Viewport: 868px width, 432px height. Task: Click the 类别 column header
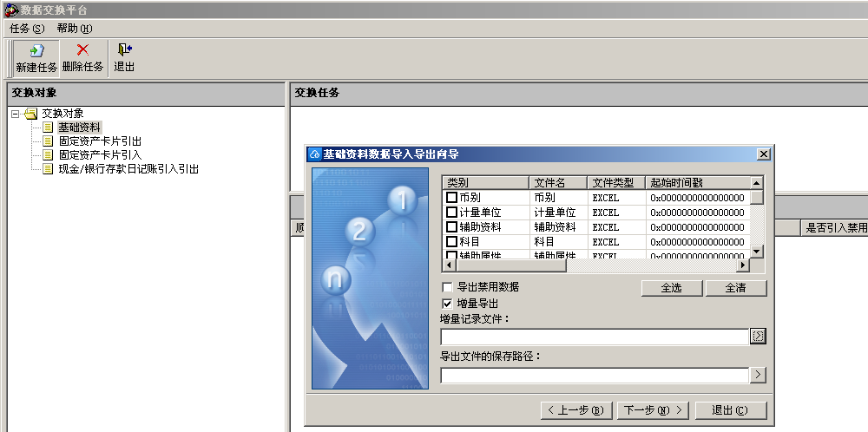(x=486, y=182)
